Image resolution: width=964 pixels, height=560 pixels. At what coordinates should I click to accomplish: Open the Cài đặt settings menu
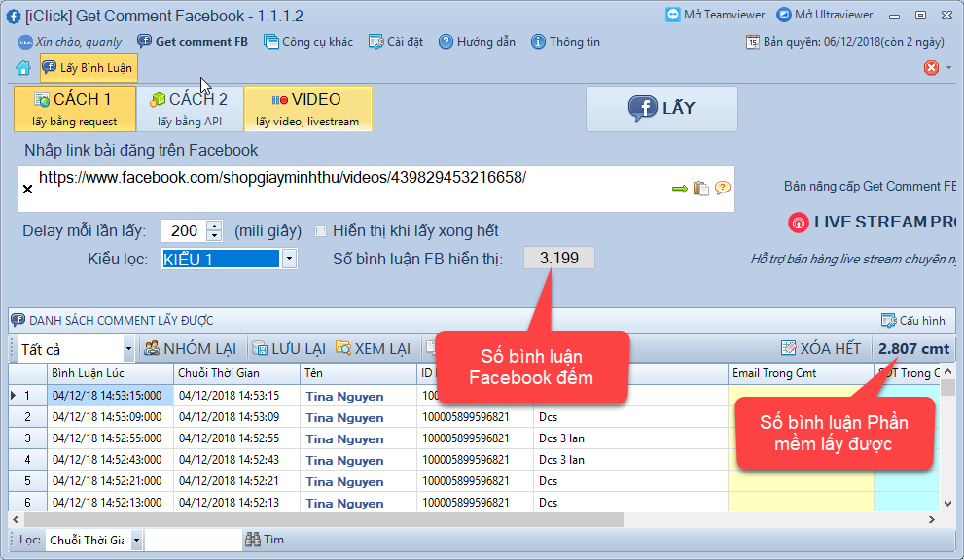coord(396,42)
